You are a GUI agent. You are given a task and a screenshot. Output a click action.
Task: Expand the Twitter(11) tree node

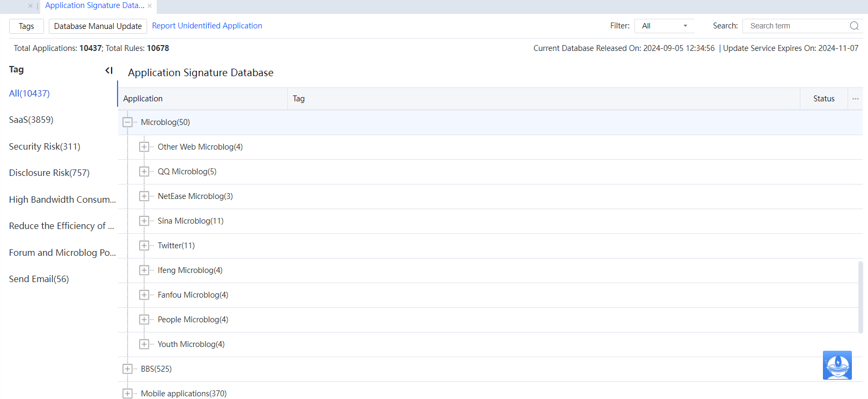coord(144,246)
